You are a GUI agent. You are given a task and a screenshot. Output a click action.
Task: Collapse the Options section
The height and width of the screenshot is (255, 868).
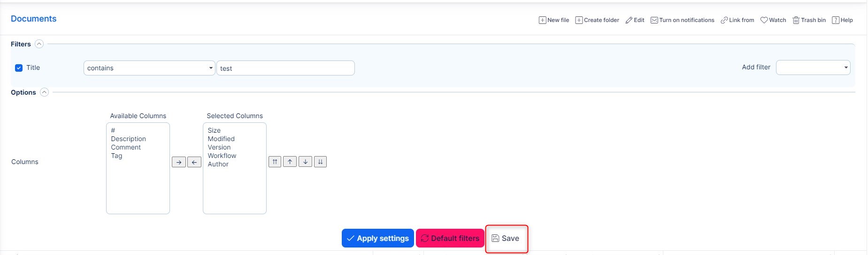[x=44, y=92]
